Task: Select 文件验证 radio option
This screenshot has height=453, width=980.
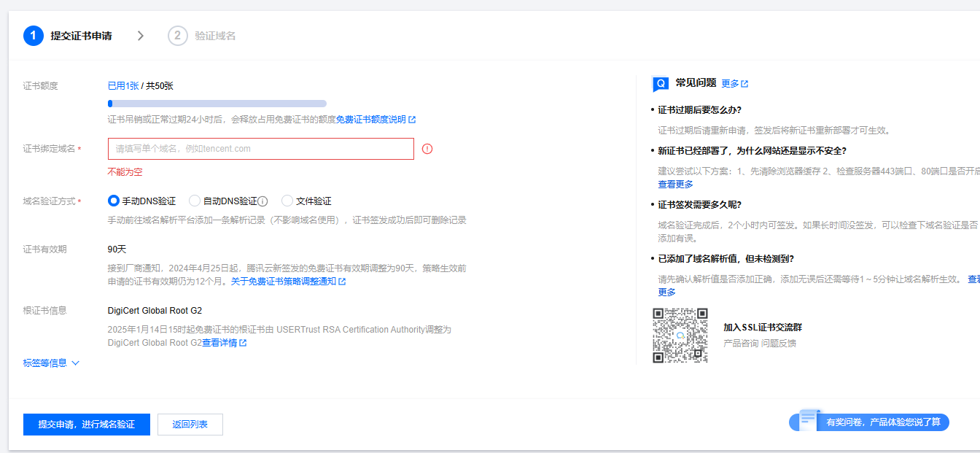Action: tap(287, 201)
